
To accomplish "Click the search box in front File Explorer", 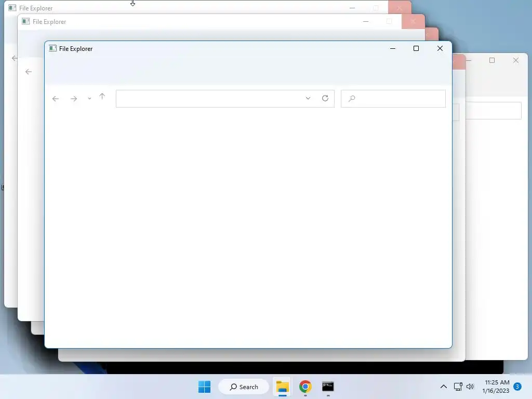I will click(x=393, y=99).
